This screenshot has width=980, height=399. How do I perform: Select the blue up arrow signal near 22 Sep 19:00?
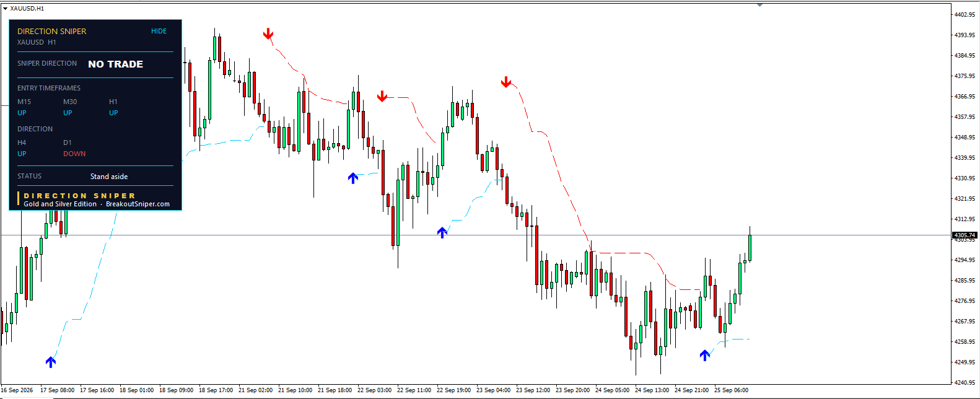point(442,232)
